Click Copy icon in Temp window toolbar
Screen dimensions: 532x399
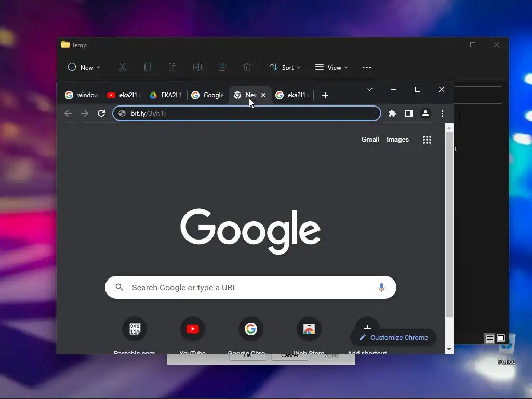[147, 67]
